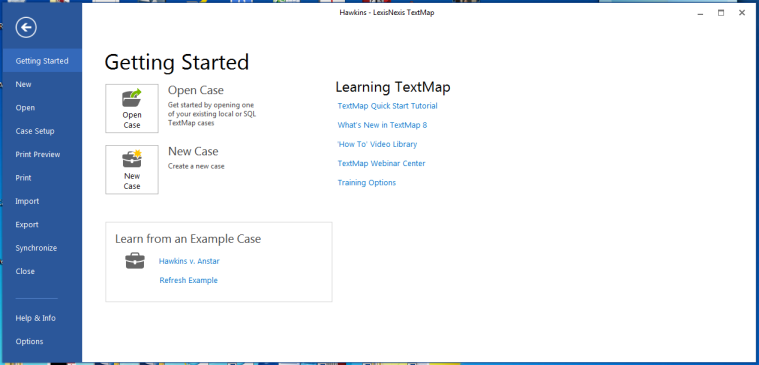
Task: Click the Getting Started page title
Action: click(x=177, y=62)
